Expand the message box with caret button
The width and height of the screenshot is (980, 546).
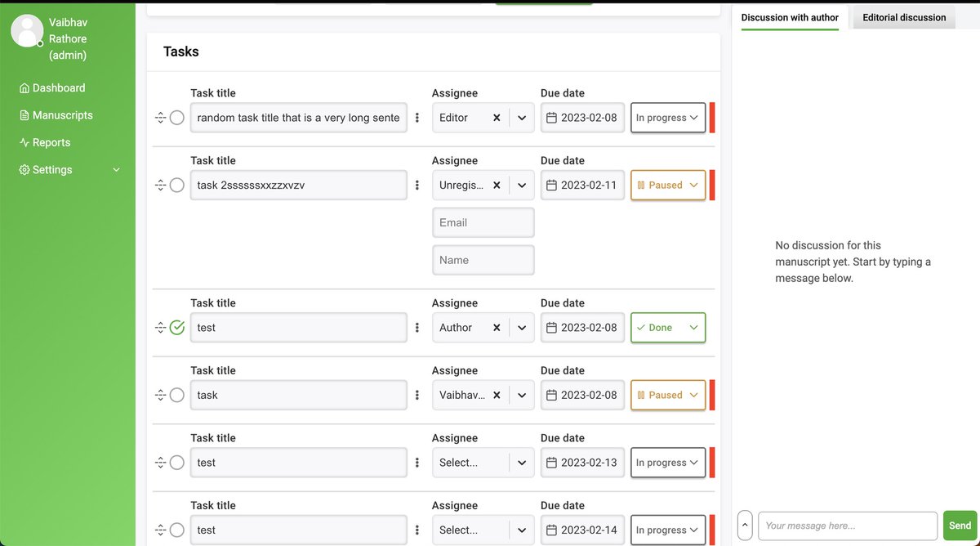pyautogui.click(x=745, y=526)
